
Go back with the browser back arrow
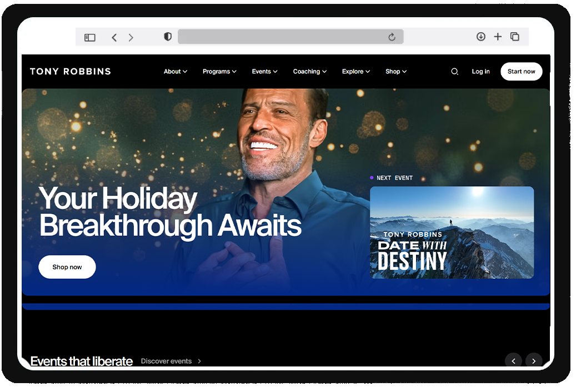click(114, 37)
